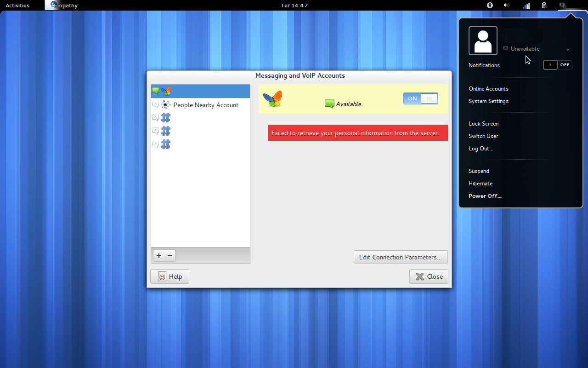Click the large MSN butterfly account avatar
The image size is (588, 368).
tap(272, 99)
